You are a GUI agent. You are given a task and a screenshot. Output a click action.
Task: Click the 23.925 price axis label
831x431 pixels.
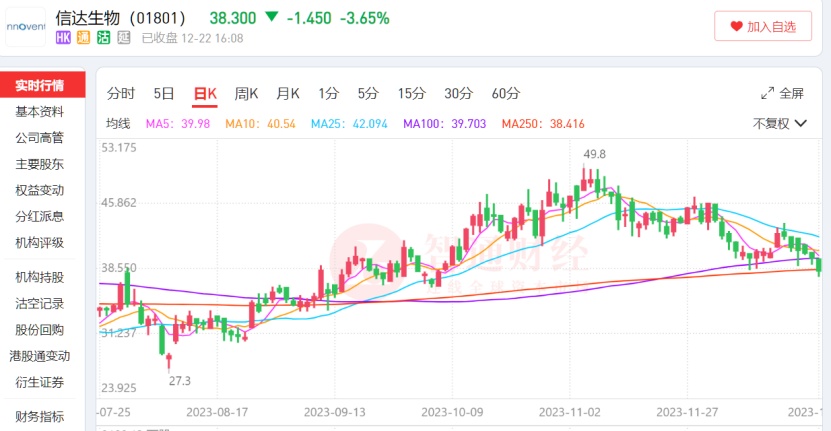[x=119, y=388]
